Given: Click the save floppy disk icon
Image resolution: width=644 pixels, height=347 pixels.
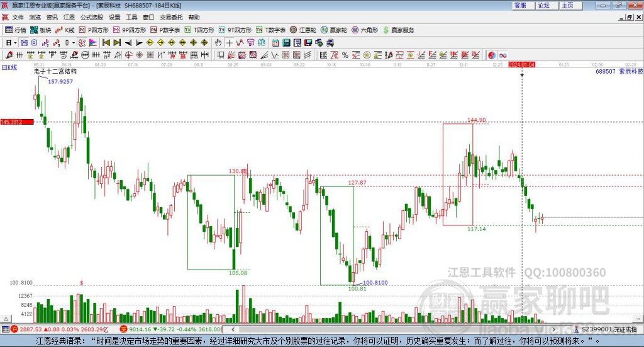Looking at the screenshot, I should point(308,42).
